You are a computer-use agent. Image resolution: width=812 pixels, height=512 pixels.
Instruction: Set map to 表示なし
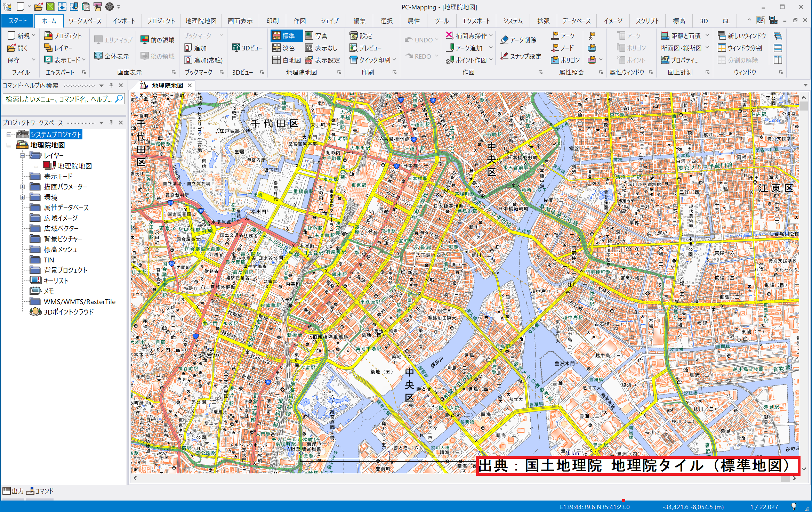[x=321, y=48]
